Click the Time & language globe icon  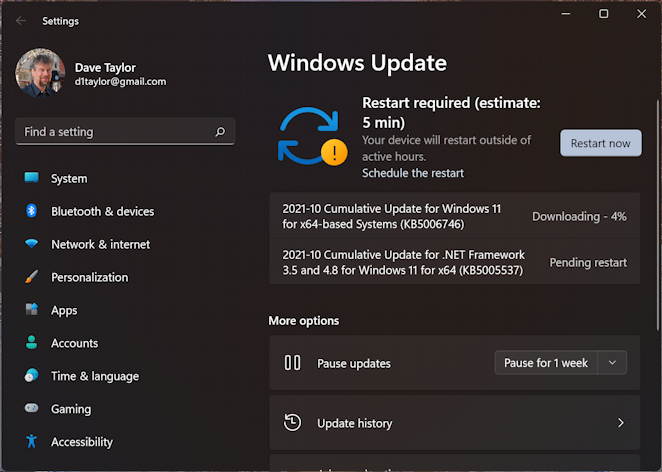click(x=32, y=375)
